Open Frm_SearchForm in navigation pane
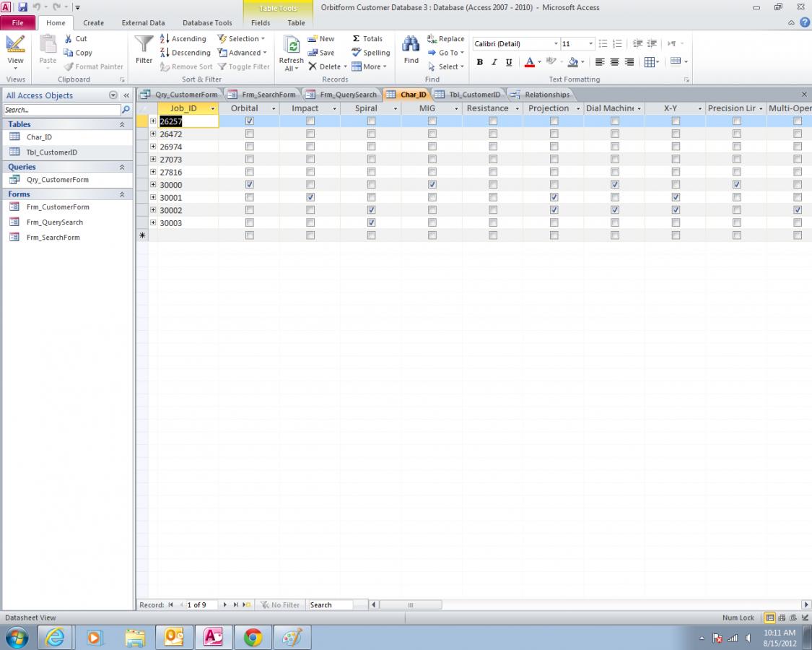 (x=53, y=238)
